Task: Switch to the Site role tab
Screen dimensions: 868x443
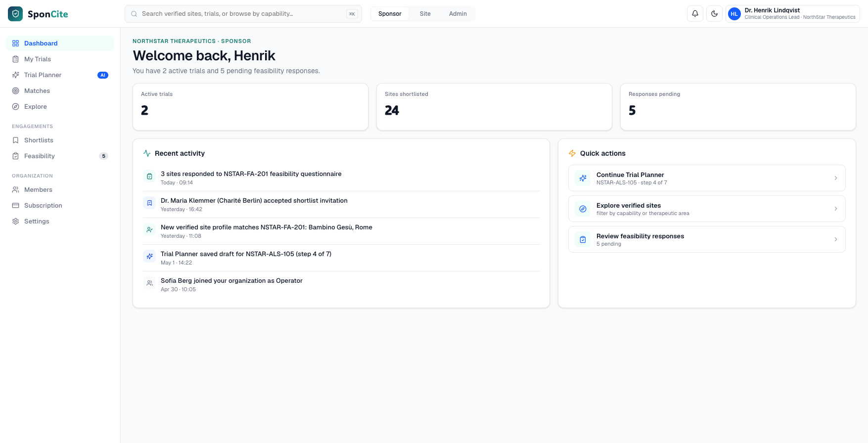Action: [x=425, y=14]
